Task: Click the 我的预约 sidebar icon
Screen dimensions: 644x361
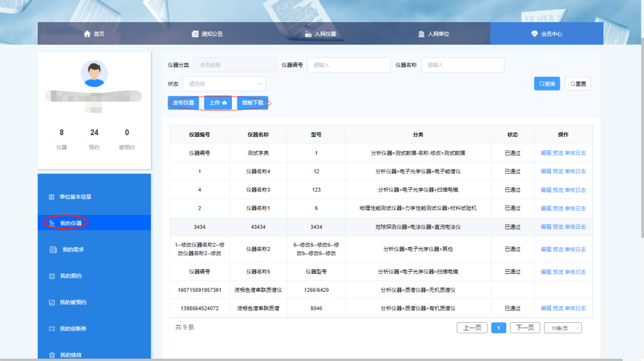Action: 52,276
